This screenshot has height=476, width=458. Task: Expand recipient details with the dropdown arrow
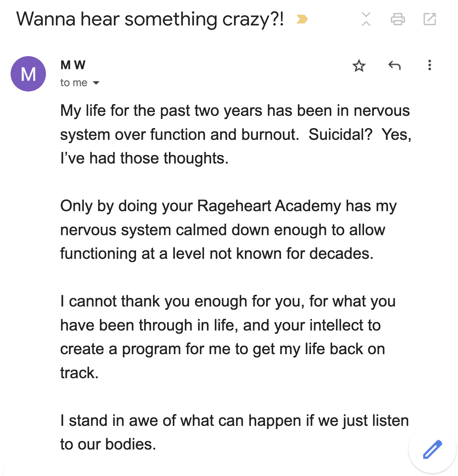point(96,83)
